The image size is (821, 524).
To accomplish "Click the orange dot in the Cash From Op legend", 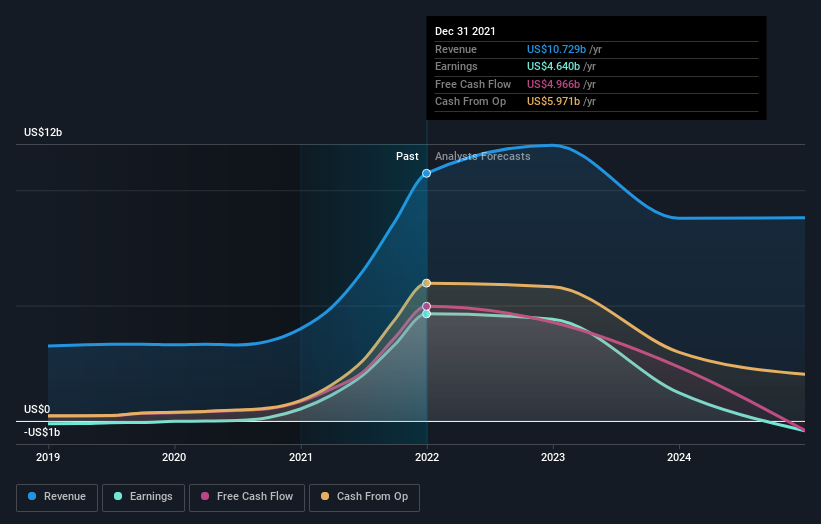I will coord(325,496).
